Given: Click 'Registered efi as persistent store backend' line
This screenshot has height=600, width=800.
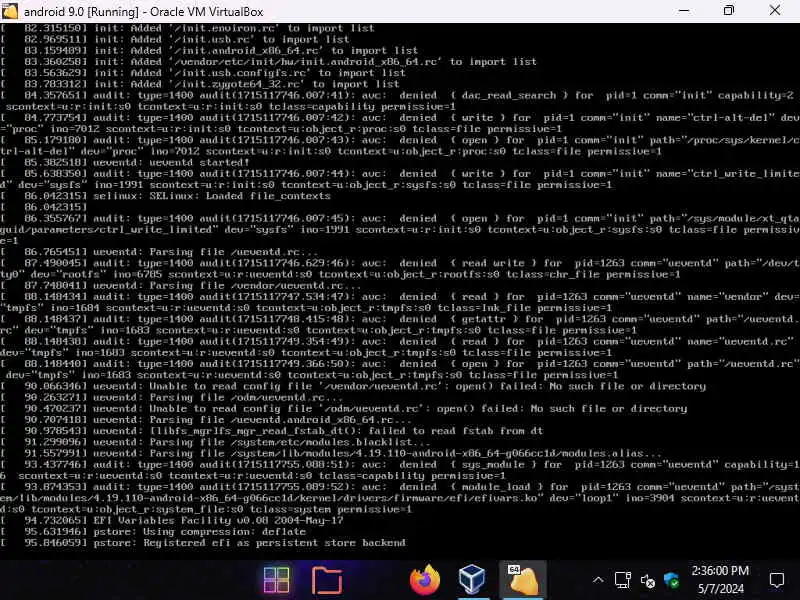Looking at the screenshot, I should 203,543.
